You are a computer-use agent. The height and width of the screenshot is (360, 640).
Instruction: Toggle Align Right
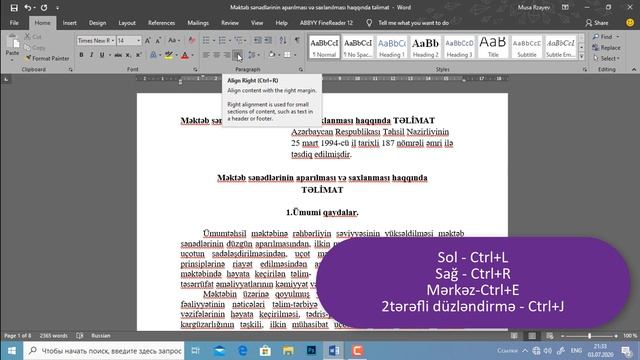pos(227,55)
